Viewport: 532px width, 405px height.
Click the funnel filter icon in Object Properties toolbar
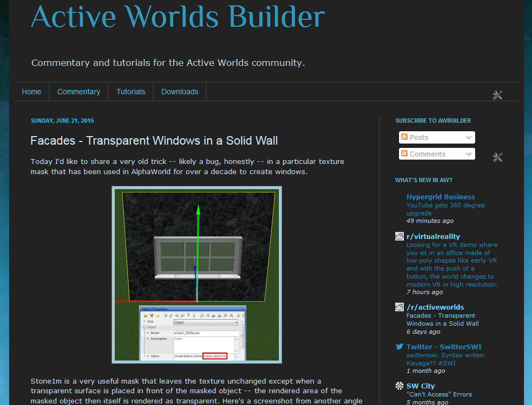pos(189,315)
